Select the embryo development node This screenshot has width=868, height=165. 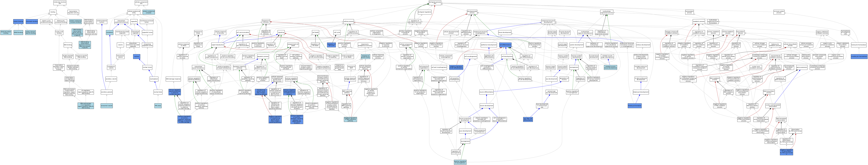pos(643,45)
